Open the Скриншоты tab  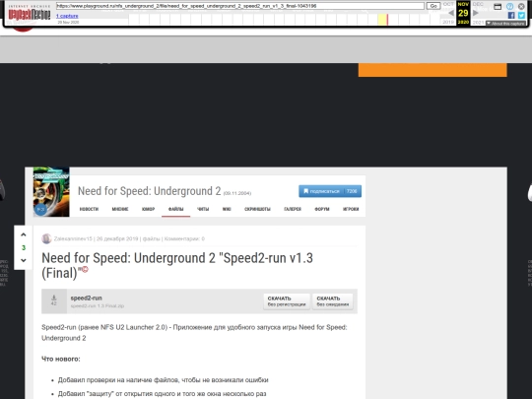(257, 209)
